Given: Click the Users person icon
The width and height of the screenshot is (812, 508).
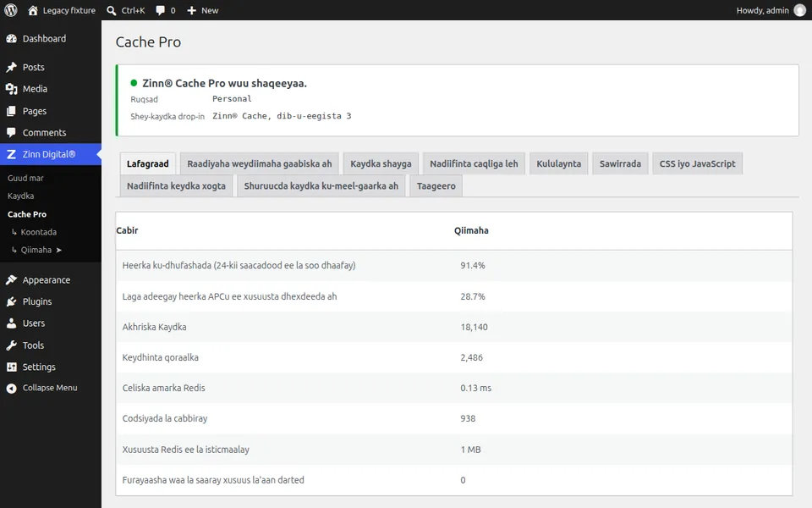Looking at the screenshot, I should 11,323.
